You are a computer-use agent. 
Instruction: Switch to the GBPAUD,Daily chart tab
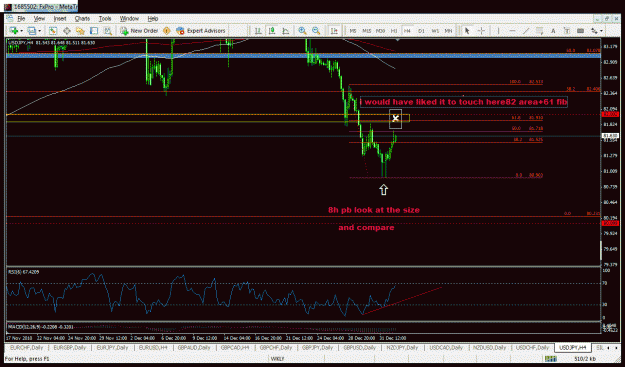[x=194, y=348]
